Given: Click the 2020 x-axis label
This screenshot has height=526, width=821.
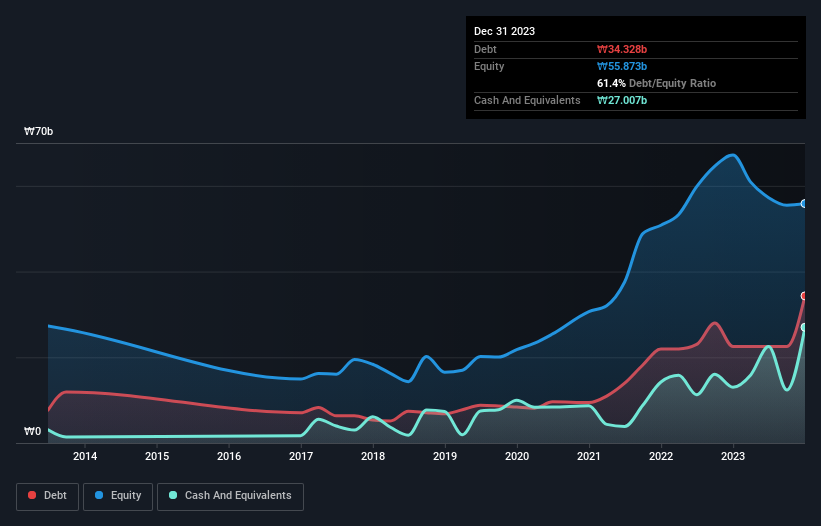Looking at the screenshot, I should tap(517, 456).
